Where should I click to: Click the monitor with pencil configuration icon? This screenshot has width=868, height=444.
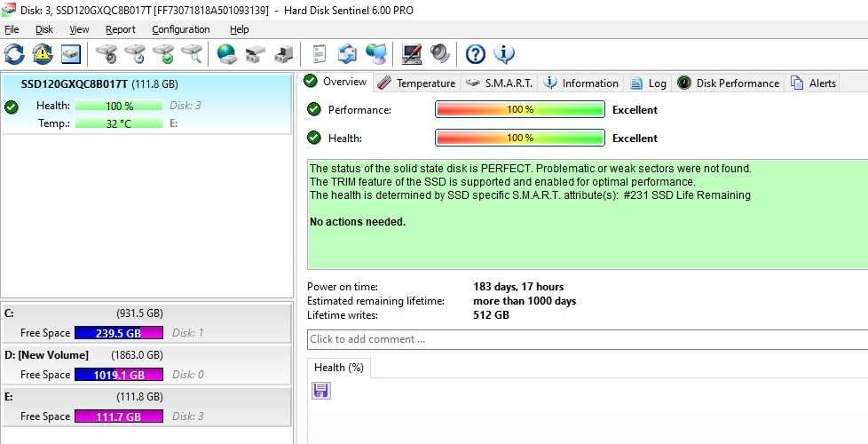tap(412, 54)
